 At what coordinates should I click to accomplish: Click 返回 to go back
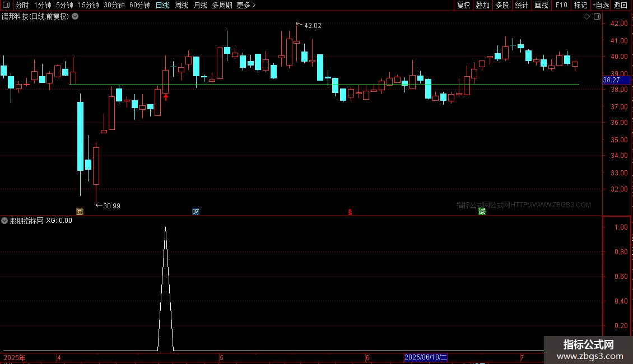pos(621,5)
